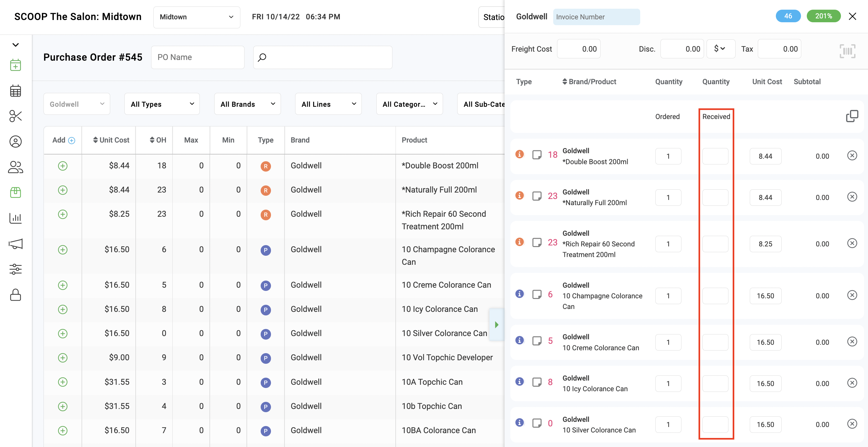Check the box for 10 Silver Colorance Can
The height and width of the screenshot is (447, 868).
pyautogui.click(x=537, y=423)
